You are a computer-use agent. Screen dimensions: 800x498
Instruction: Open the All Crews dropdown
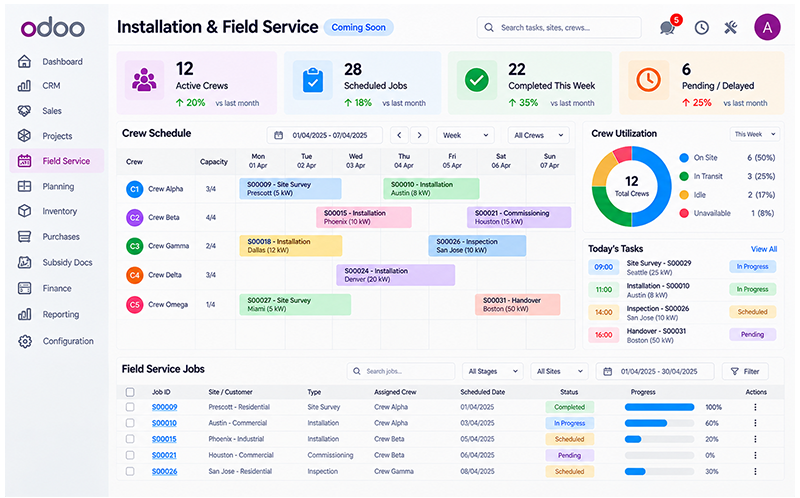[x=538, y=135]
